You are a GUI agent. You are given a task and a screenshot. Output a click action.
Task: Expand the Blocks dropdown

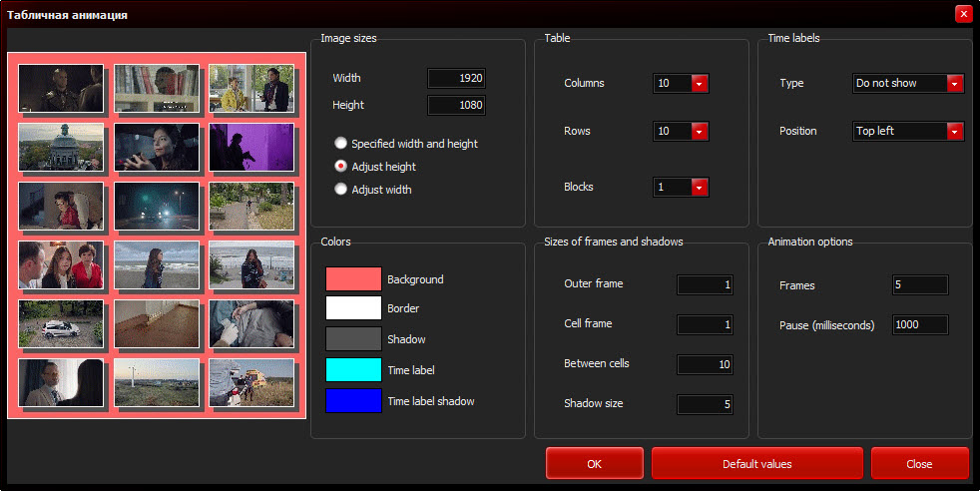click(700, 187)
